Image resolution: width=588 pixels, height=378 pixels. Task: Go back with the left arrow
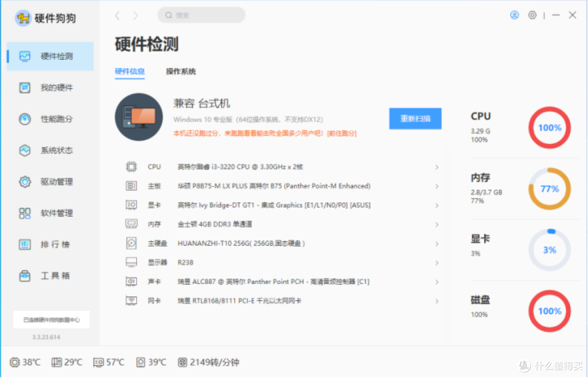(x=118, y=15)
